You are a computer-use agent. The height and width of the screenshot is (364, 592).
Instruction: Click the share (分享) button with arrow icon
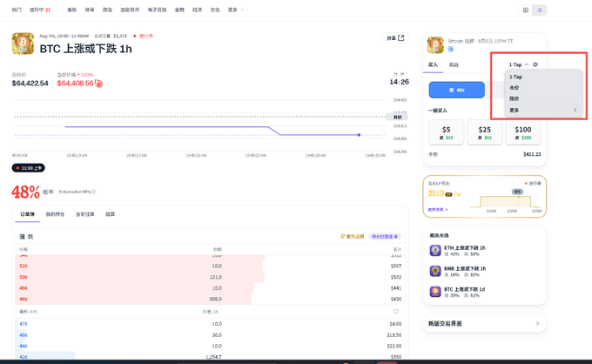(395, 37)
